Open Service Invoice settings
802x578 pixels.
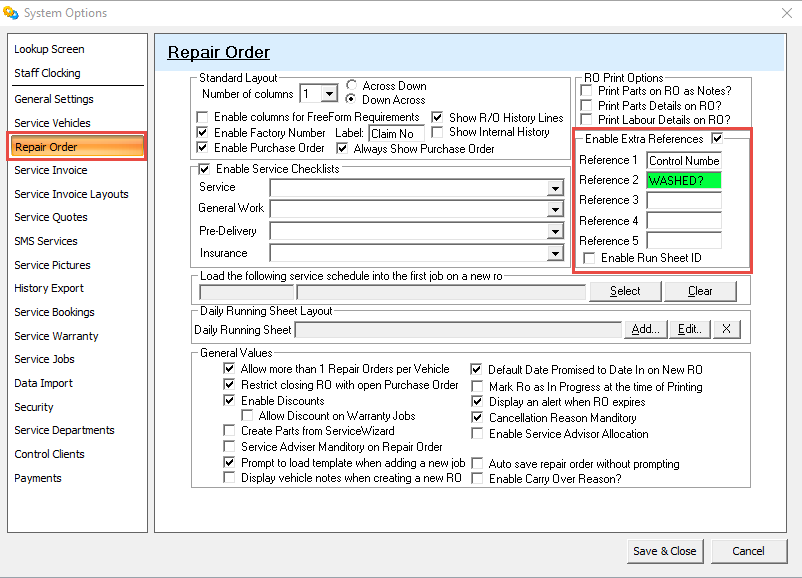[x=51, y=170]
